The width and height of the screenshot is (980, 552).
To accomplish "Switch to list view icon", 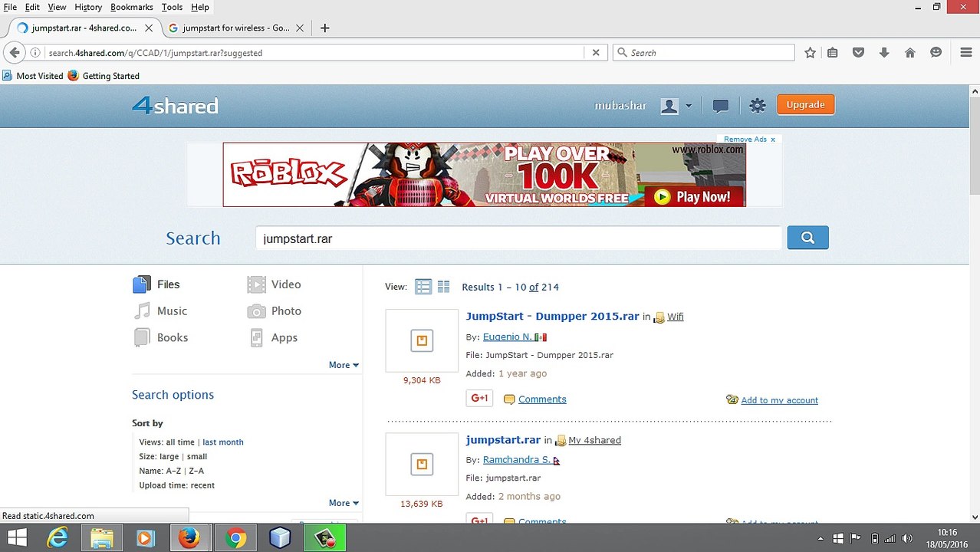I will click(x=423, y=287).
